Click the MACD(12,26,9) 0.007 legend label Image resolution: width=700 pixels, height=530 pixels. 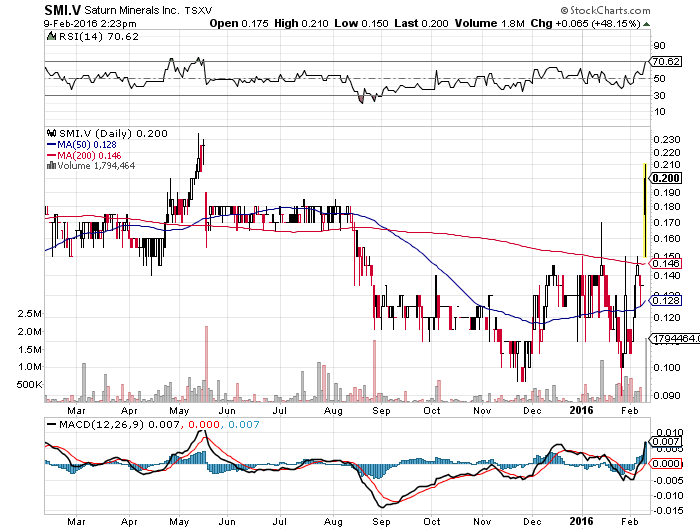tap(119, 424)
